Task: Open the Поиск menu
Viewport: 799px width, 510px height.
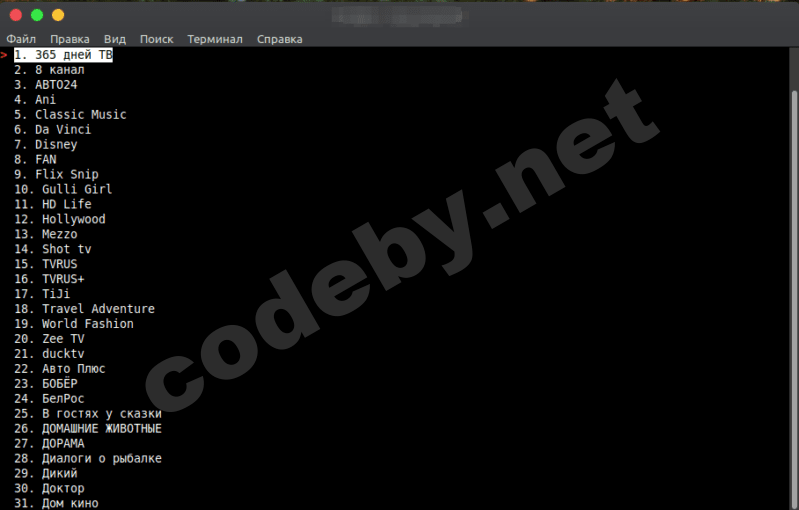Action: 156,39
